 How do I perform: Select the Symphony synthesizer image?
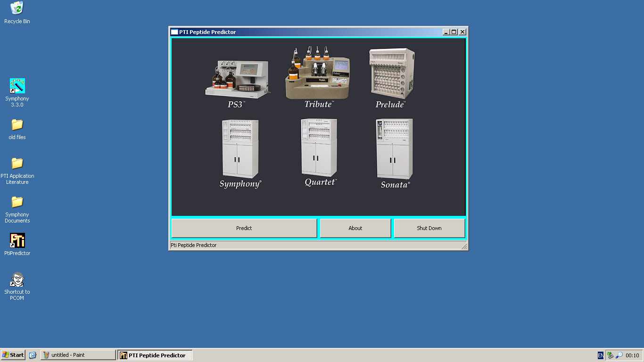pos(239,148)
